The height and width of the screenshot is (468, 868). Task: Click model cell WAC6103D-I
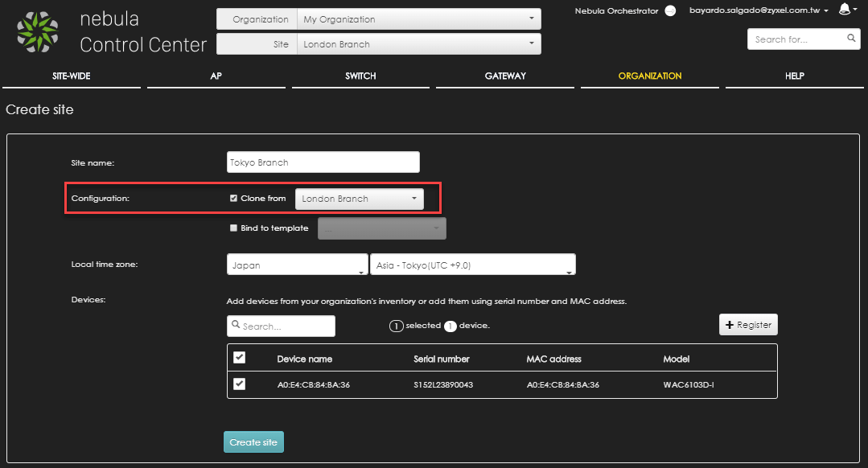tap(689, 385)
